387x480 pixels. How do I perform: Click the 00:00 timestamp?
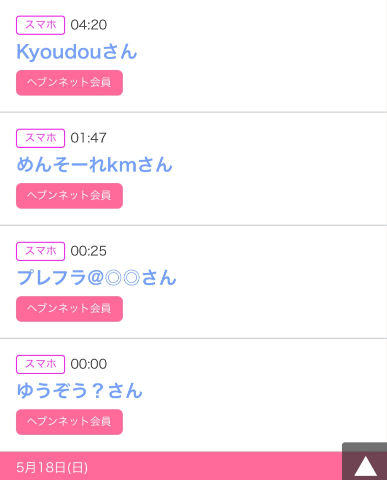coord(89,364)
